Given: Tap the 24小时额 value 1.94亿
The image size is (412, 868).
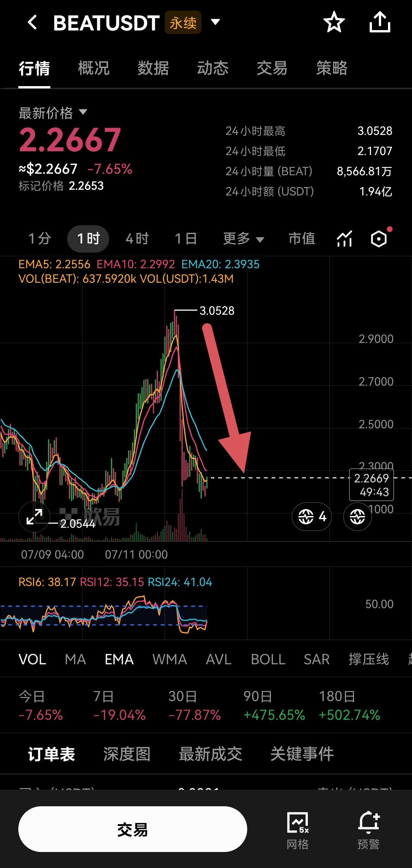Looking at the screenshot, I should [376, 191].
